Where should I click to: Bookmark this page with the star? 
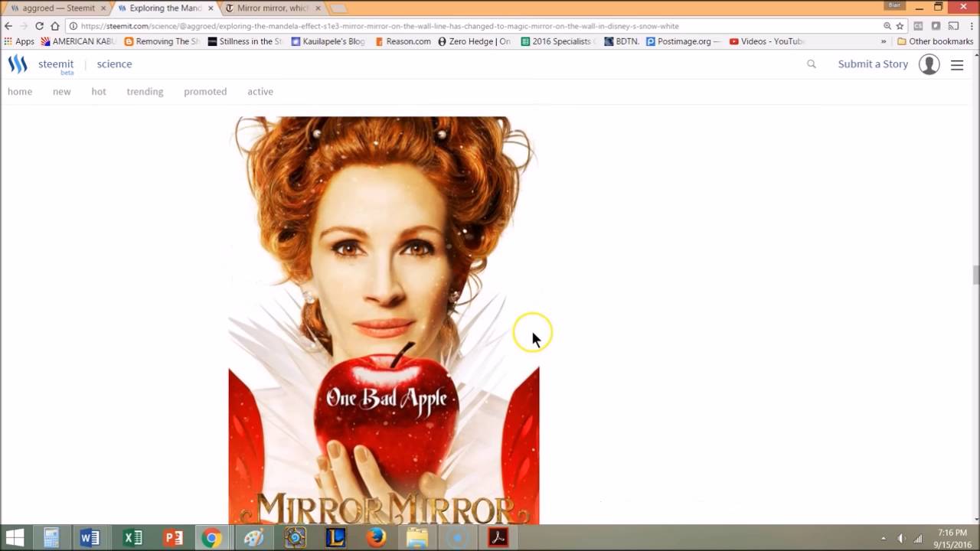900,26
